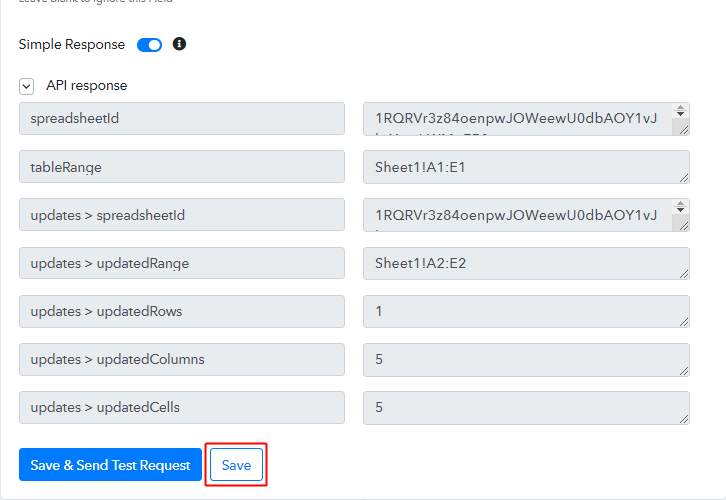Click the updates > updatedRows label field

(182, 311)
